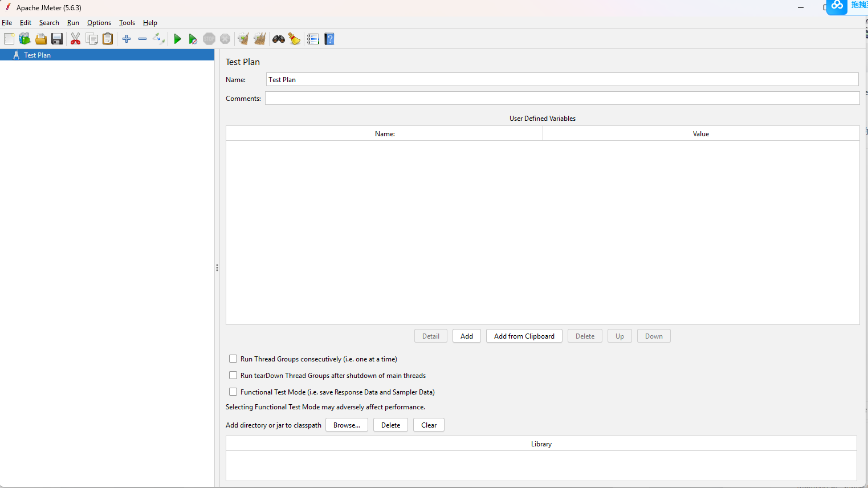Click the Down button
This screenshot has width=868, height=488.
(x=654, y=336)
